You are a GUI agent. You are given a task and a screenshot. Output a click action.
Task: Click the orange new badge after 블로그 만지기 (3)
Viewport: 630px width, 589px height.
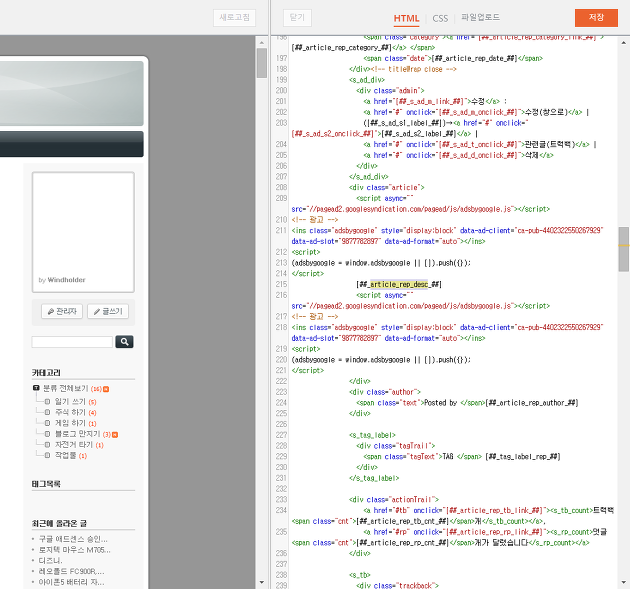coord(115,434)
